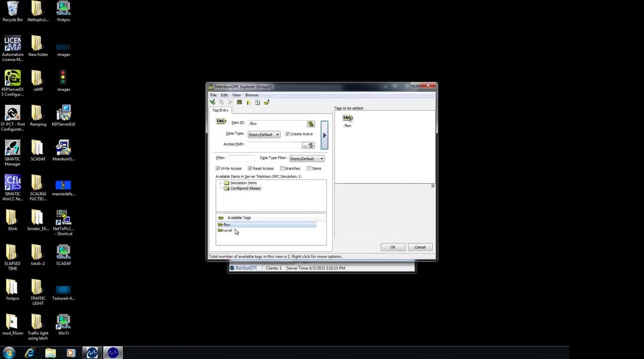The width and height of the screenshot is (644, 359).
Task: Disable the Write Access checkbox
Action: click(x=218, y=168)
